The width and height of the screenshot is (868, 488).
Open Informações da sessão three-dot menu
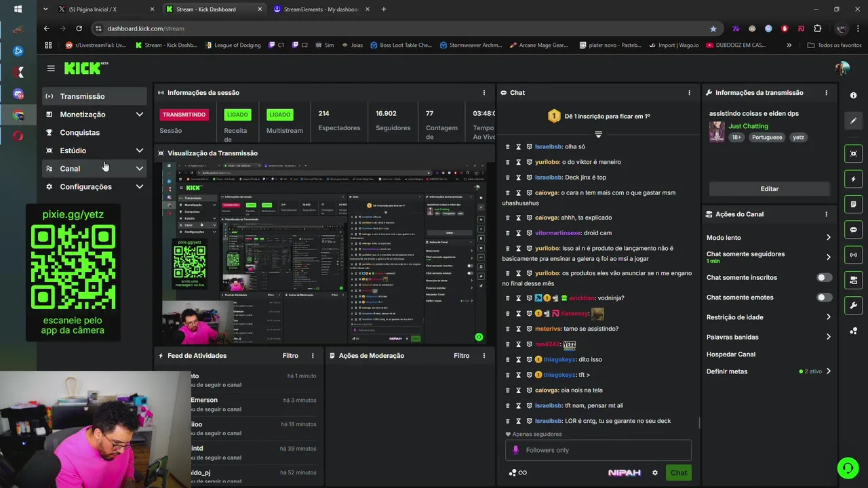pyautogui.click(x=484, y=93)
